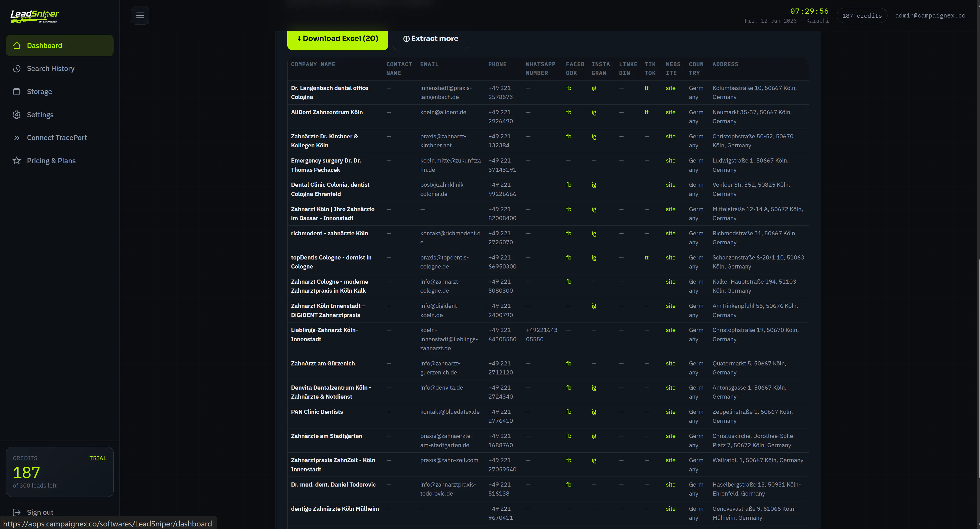980x529 pixels.
Task: Open Facebook link for Zahnarzt Köln im Bazaar
Action: 568,209
